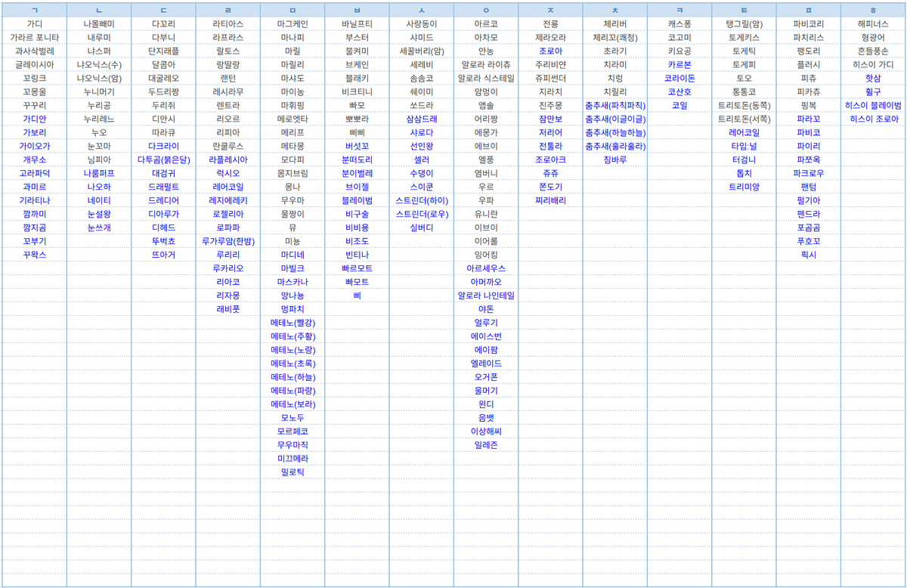
Task: Open the 밀로틱 link
Action: click(x=293, y=472)
